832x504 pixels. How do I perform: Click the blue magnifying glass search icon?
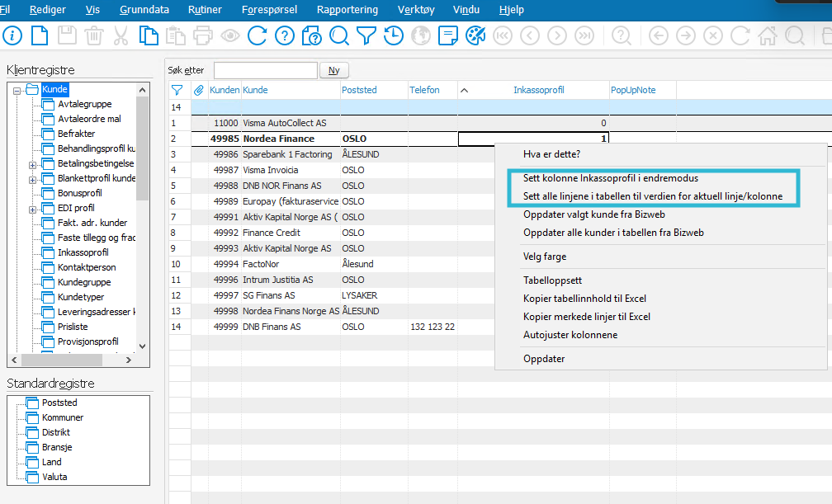point(339,36)
